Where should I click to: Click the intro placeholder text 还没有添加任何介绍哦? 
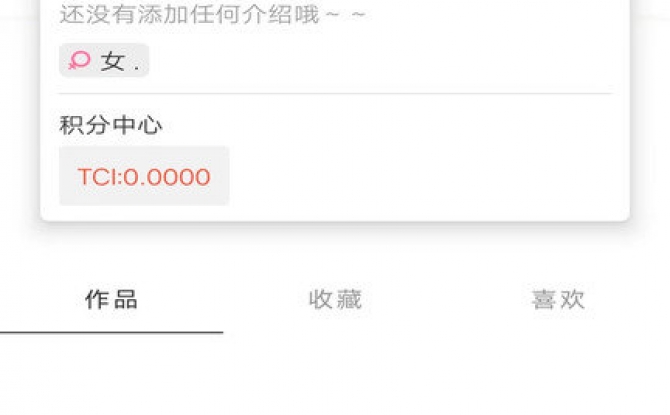(191, 15)
